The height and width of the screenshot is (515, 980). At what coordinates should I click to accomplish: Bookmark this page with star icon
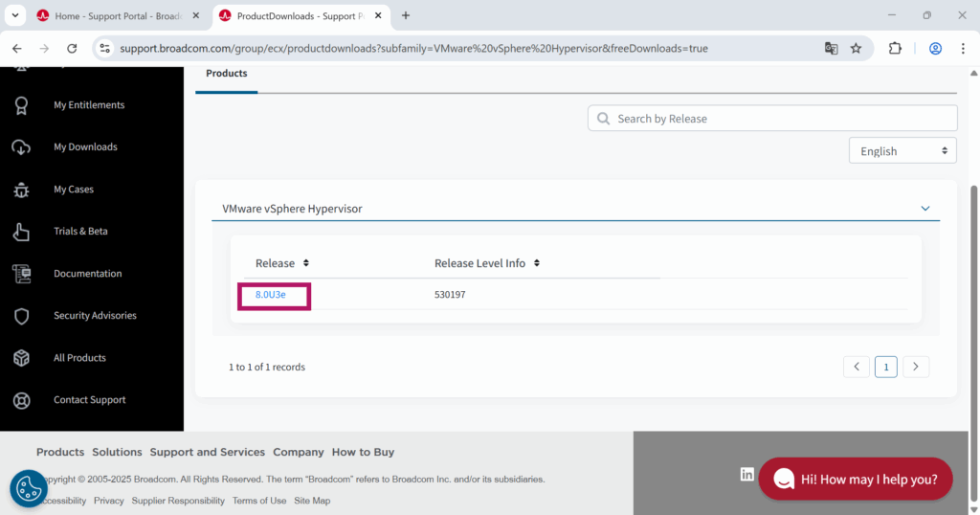[856, 48]
